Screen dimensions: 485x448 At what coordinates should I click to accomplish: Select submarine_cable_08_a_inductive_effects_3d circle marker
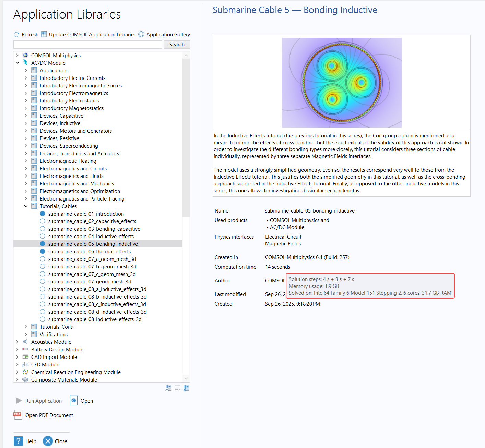point(43,289)
